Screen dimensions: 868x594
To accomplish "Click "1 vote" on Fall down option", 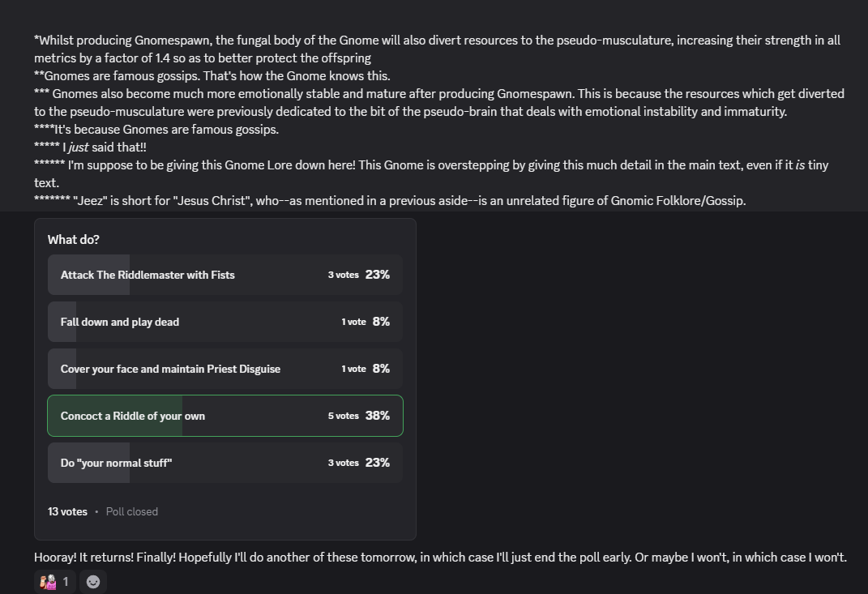I will (x=353, y=322).
